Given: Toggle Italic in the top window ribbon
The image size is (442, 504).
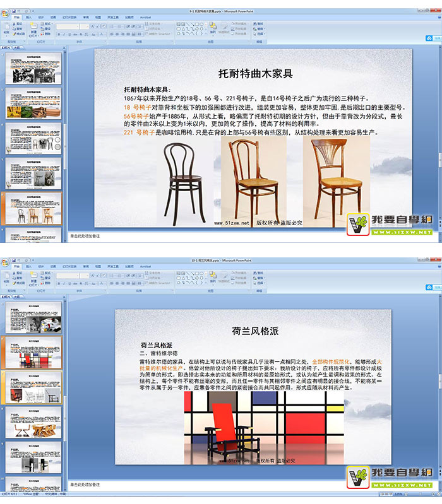Looking at the screenshot, I should tap(64, 34).
